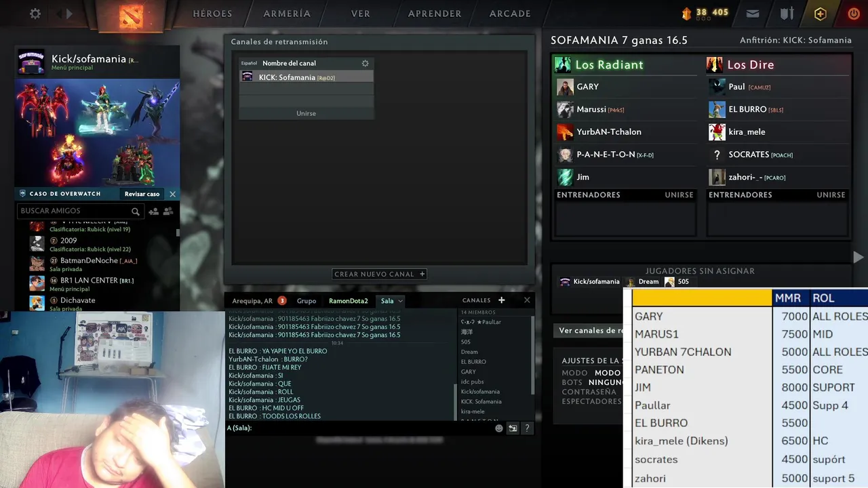Click the friends list scrollbar
The image size is (868, 488).
click(x=178, y=232)
